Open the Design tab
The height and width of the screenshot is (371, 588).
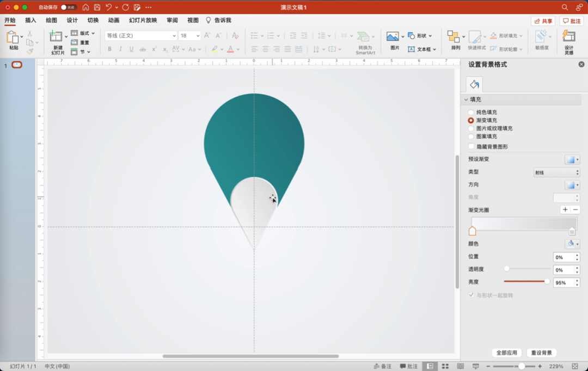(x=72, y=20)
